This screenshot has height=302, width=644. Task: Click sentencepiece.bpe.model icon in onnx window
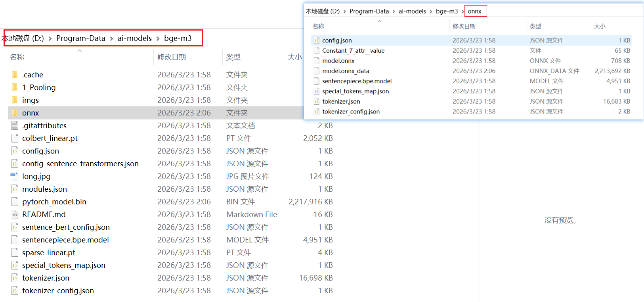click(x=316, y=81)
